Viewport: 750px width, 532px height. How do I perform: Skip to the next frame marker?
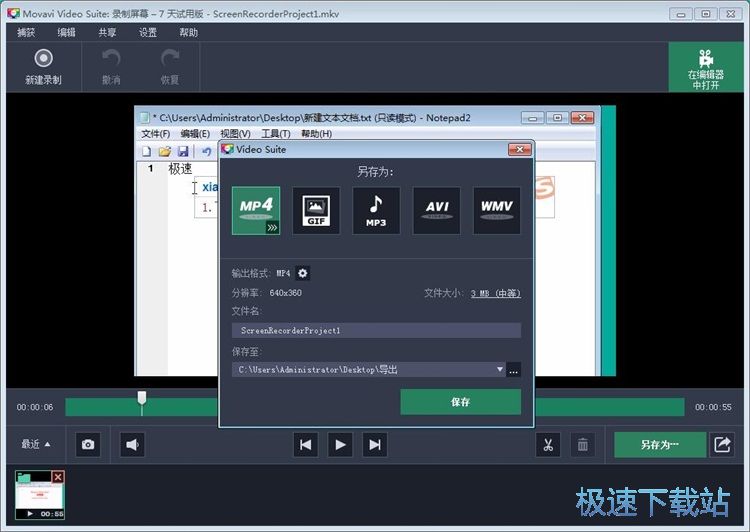tap(375, 445)
